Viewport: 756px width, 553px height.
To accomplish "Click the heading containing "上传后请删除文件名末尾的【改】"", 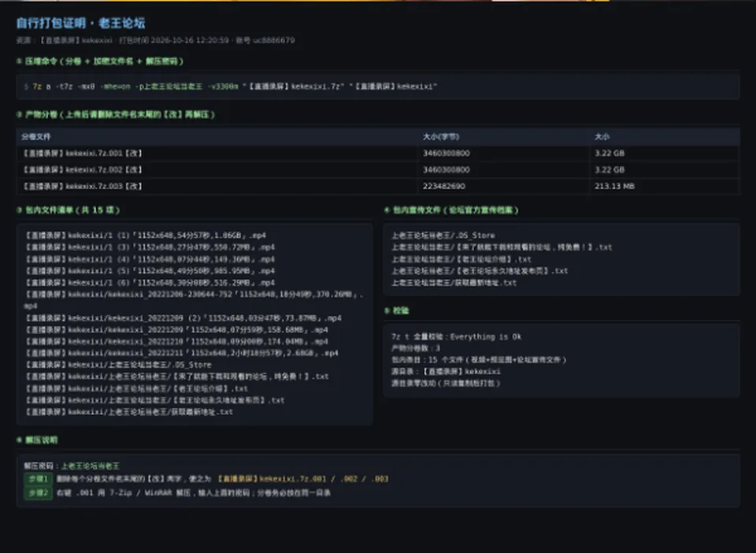I will [116, 115].
